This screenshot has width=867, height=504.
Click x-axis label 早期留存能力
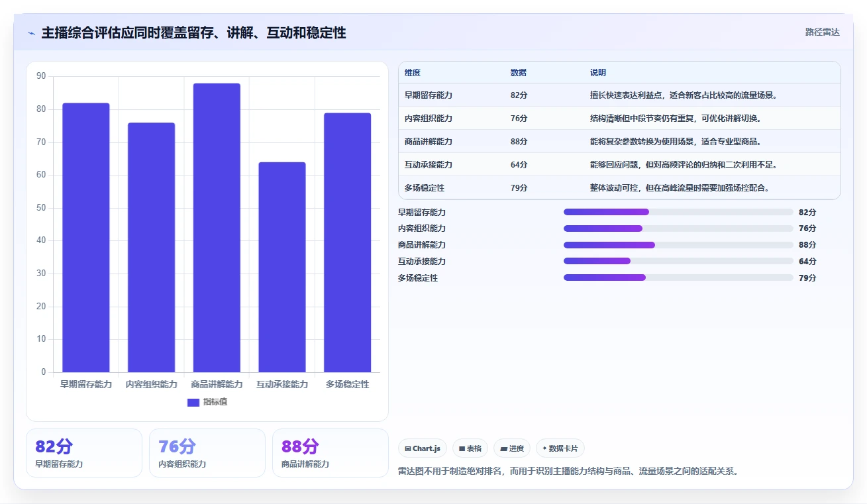pos(86,384)
